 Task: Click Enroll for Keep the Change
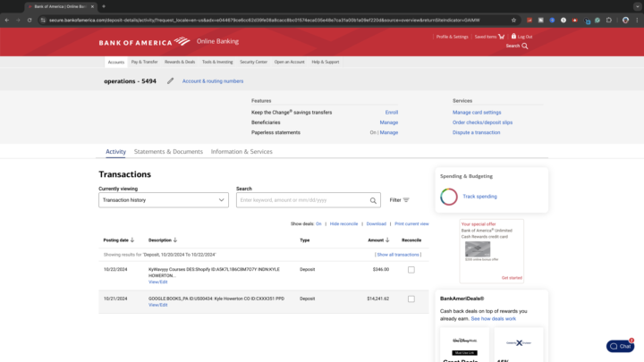click(x=392, y=113)
